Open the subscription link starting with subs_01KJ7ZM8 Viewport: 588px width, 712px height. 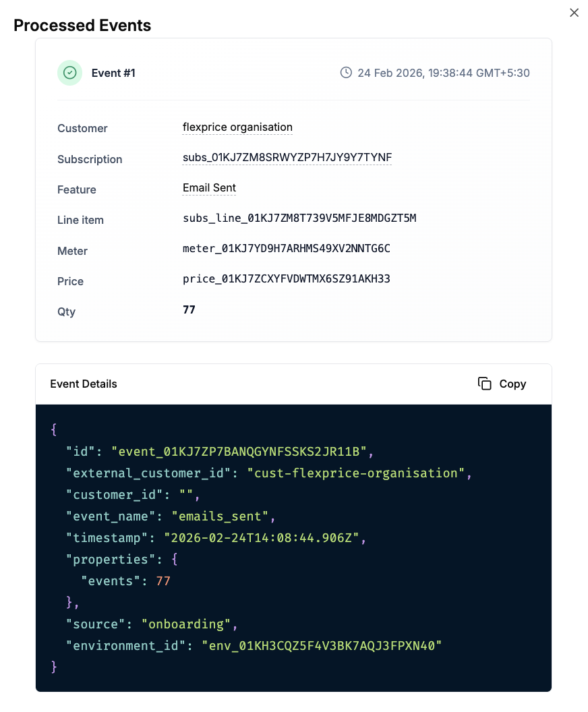(287, 158)
